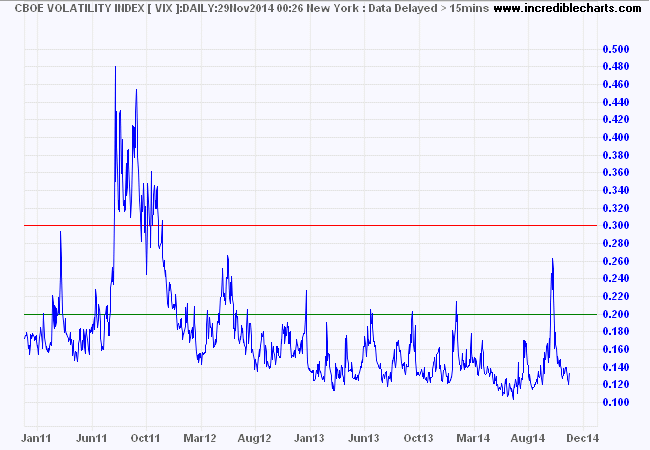The image size is (650, 450).
Task: Click the 0.400 axis value
Action: point(616,137)
